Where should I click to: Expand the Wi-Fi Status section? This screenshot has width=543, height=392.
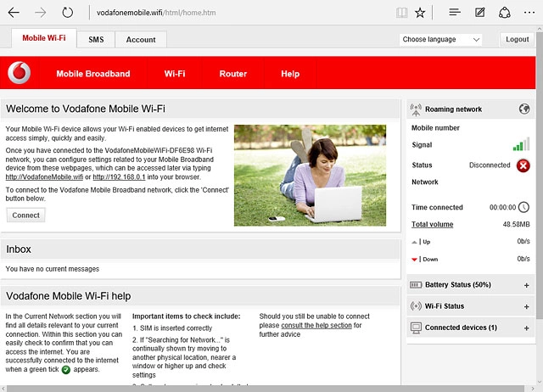pos(526,306)
